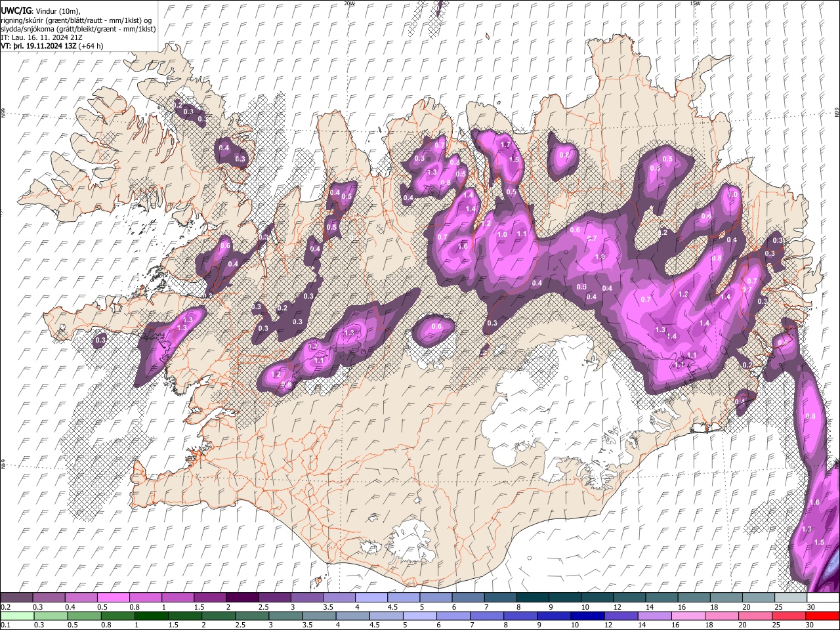
Task: Select the lavender snow swatch labeled 4
Action: point(371,597)
